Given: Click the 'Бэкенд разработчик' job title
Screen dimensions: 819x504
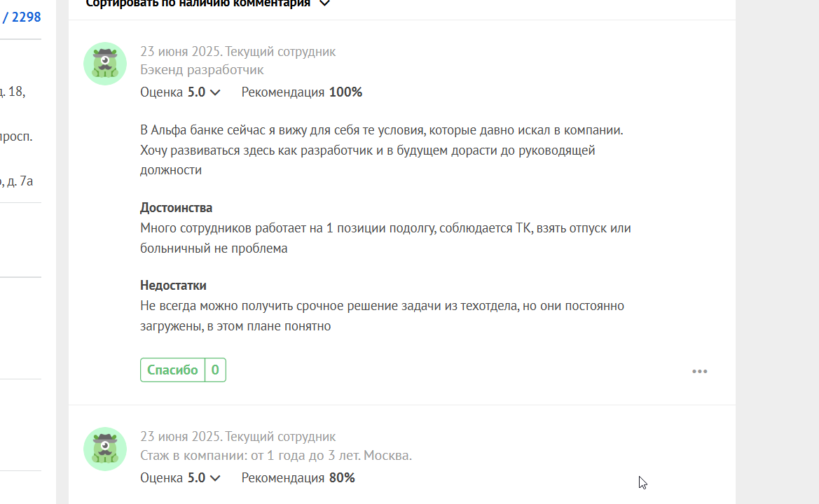Looking at the screenshot, I should 202,70.
